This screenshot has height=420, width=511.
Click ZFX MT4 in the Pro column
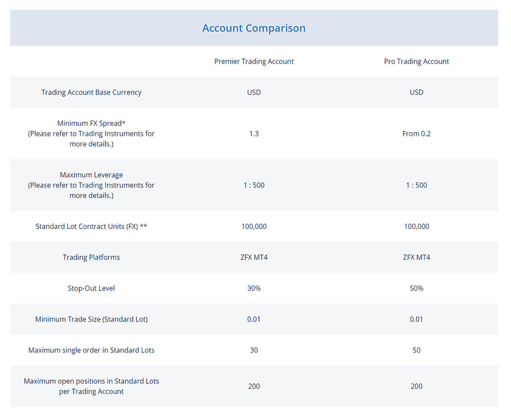416,257
